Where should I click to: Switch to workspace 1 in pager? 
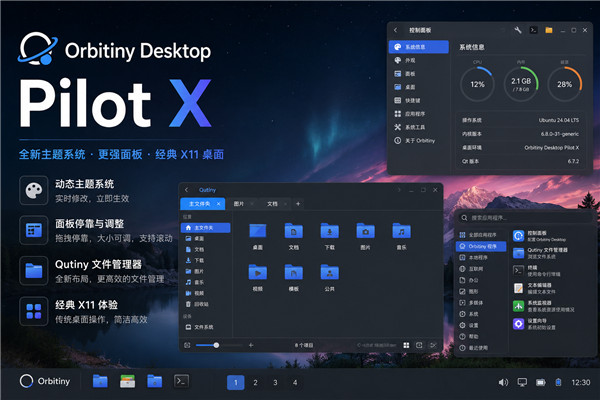(x=236, y=382)
